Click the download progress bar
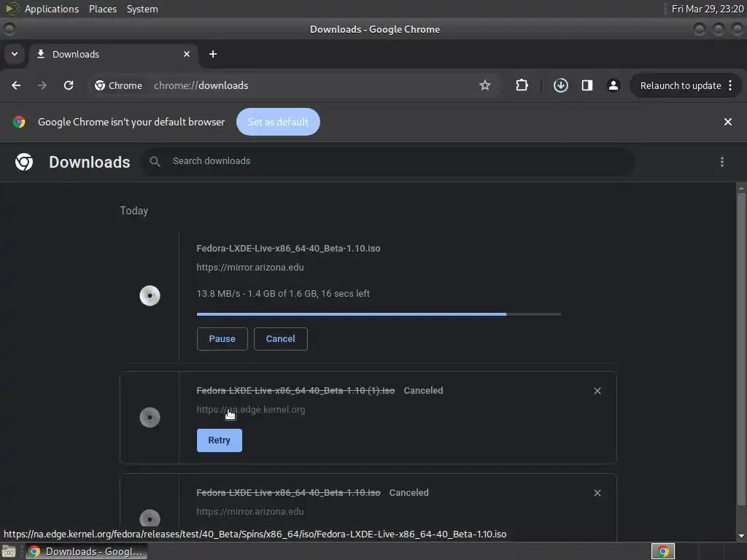 379,314
